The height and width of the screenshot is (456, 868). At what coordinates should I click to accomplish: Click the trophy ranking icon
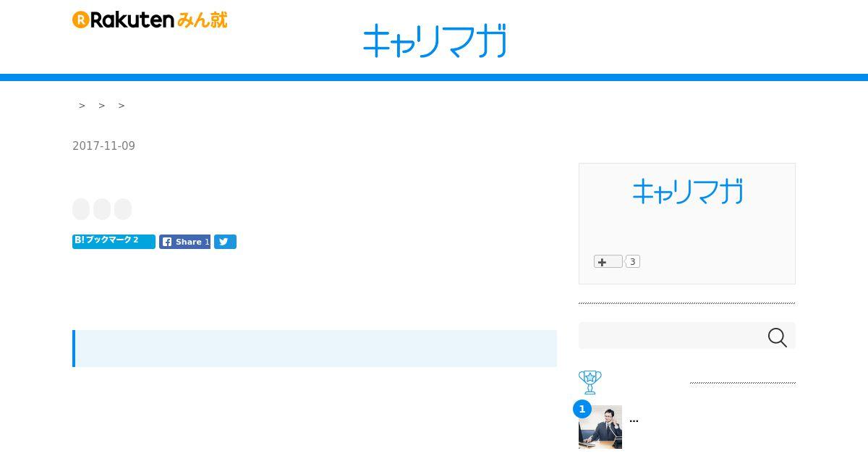click(590, 382)
